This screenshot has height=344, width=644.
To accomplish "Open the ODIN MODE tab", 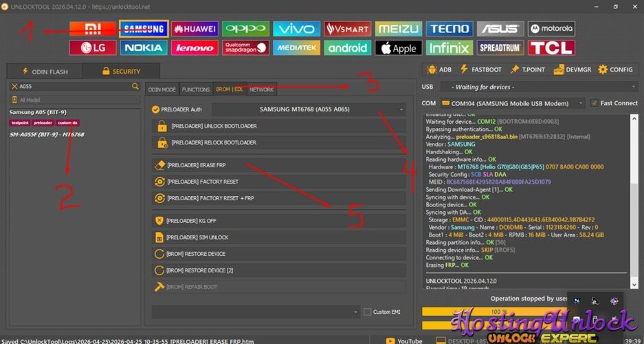I will click(x=162, y=89).
